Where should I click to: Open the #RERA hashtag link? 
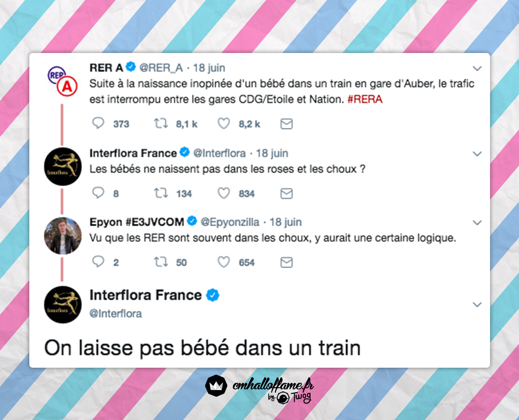tap(365, 99)
